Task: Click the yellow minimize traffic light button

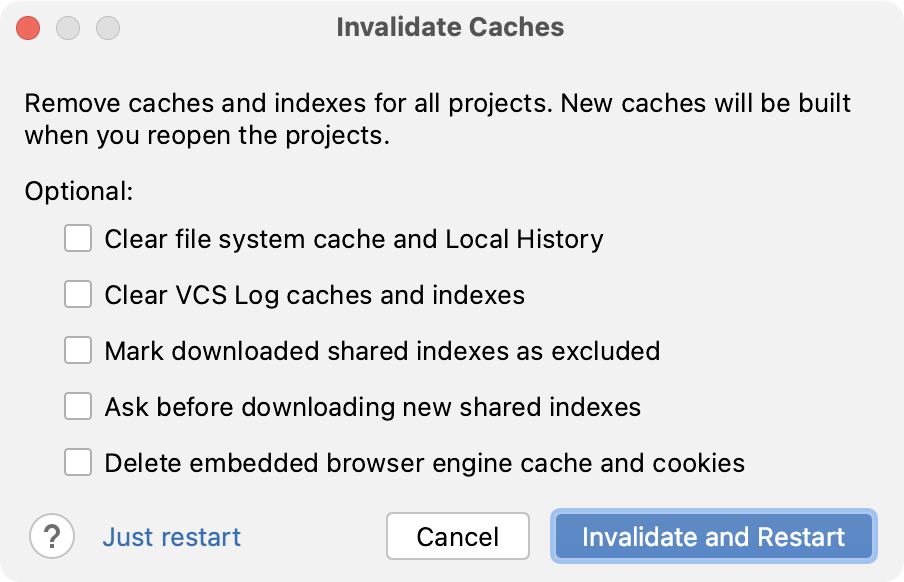Action: 68,28
